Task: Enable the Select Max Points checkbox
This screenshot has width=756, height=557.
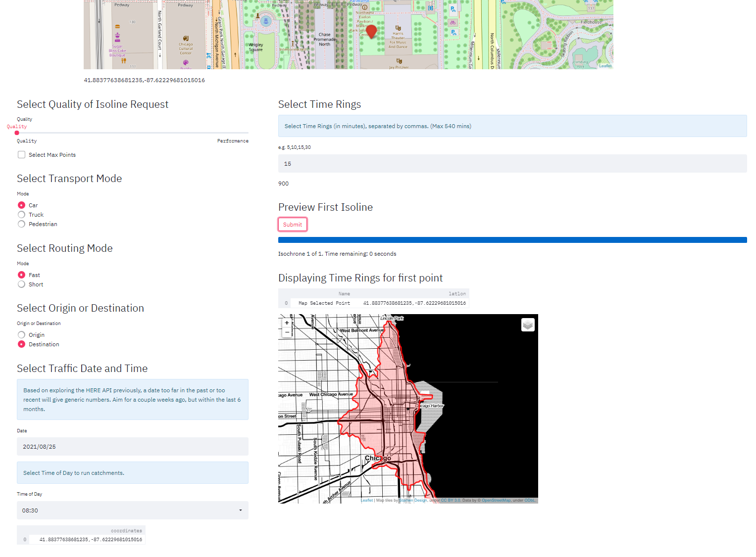Action: [21, 155]
